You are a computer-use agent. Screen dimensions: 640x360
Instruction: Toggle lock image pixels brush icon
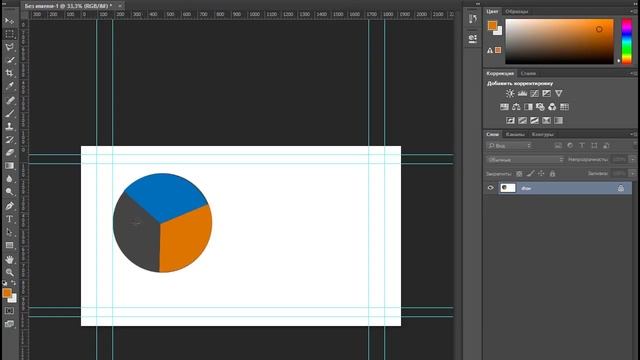click(x=530, y=174)
